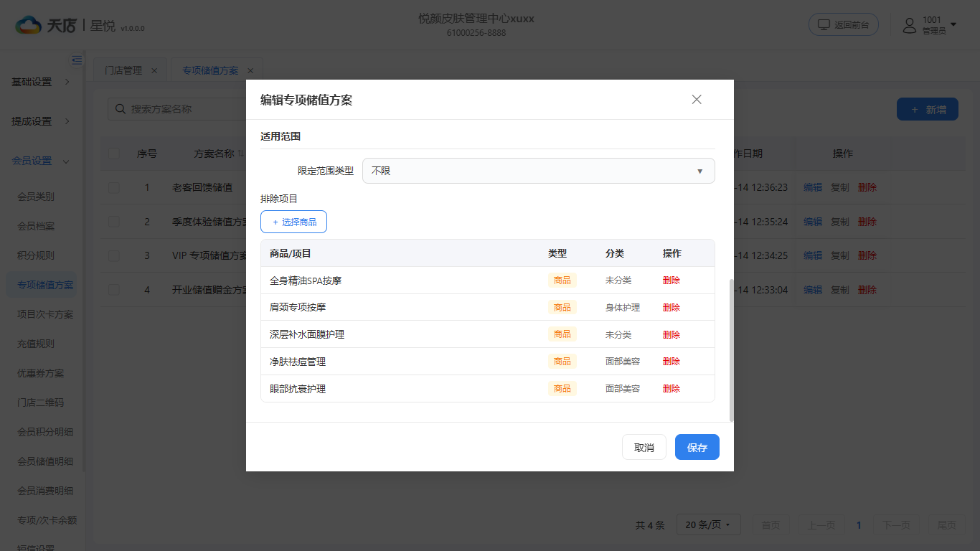Tick the select-all checkbox in table header
Image resolution: width=980 pixels, height=551 pixels.
(x=114, y=153)
